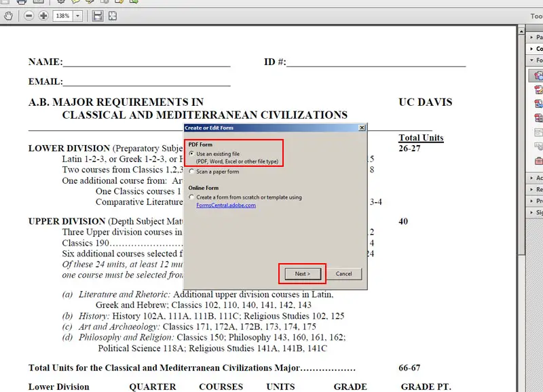Click the Edit form pencil icon in Forms panel
The width and height of the screenshot is (543, 392).
[538, 90]
